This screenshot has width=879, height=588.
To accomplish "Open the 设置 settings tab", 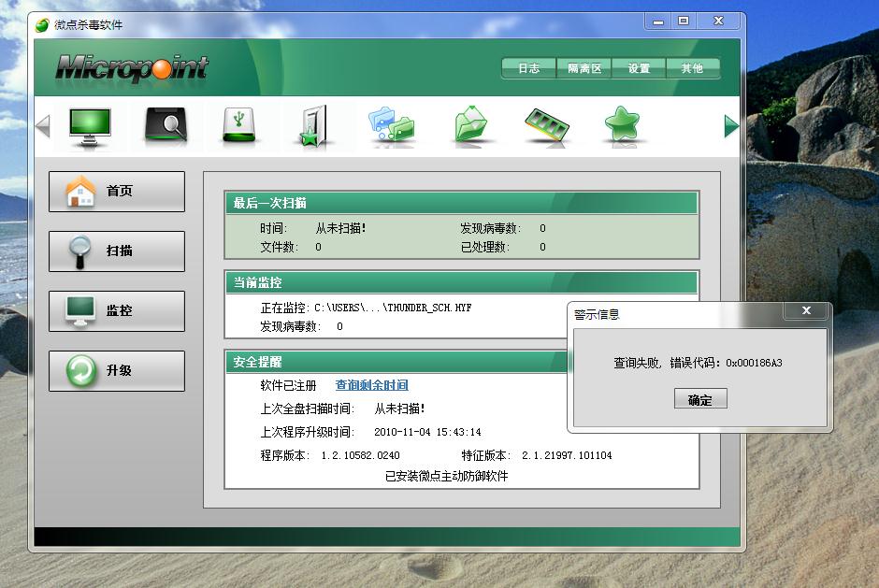I will point(639,68).
